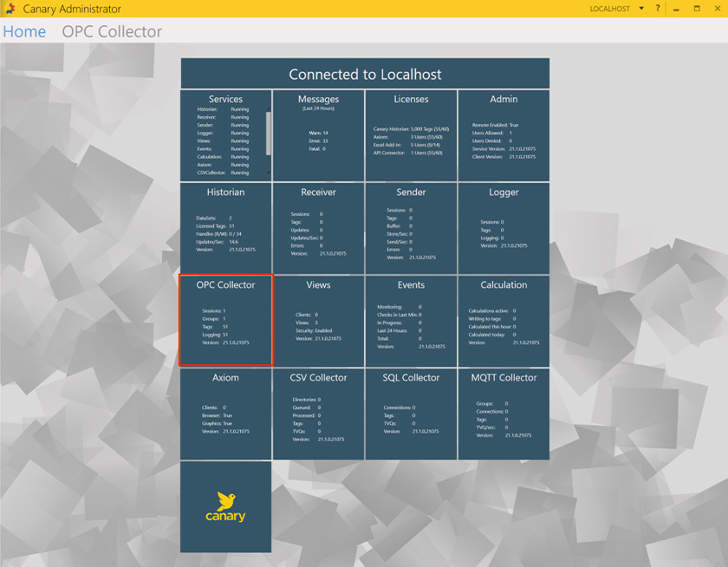Open the Calculation tile
728x567 pixels.
click(504, 321)
